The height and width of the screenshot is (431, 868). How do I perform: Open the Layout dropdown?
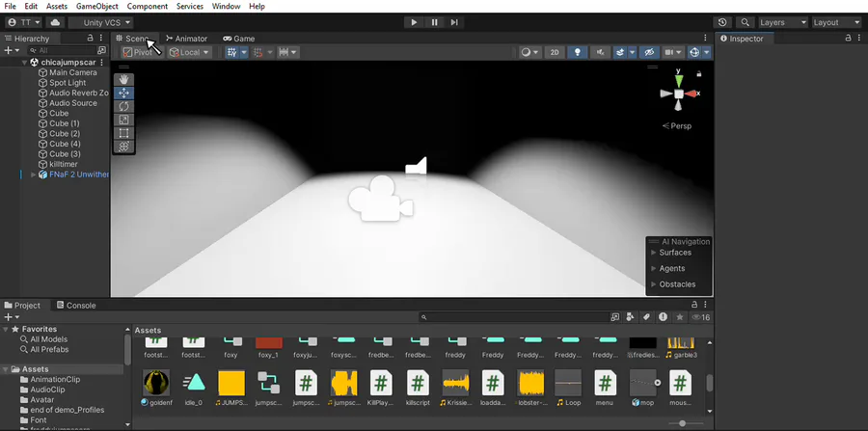(x=836, y=22)
